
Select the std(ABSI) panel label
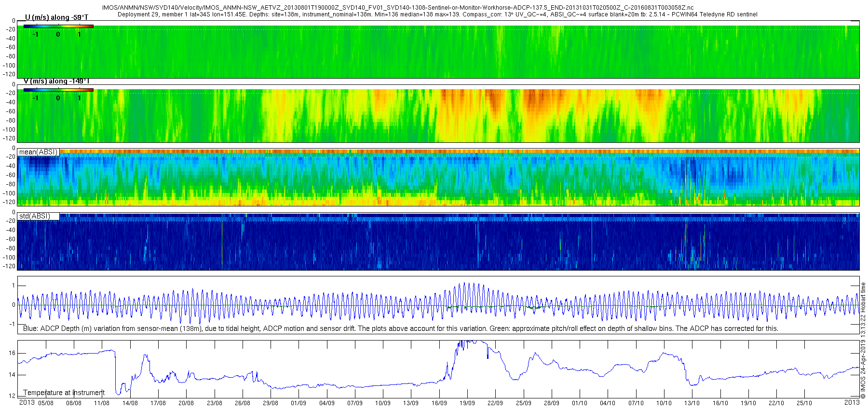click(x=35, y=216)
